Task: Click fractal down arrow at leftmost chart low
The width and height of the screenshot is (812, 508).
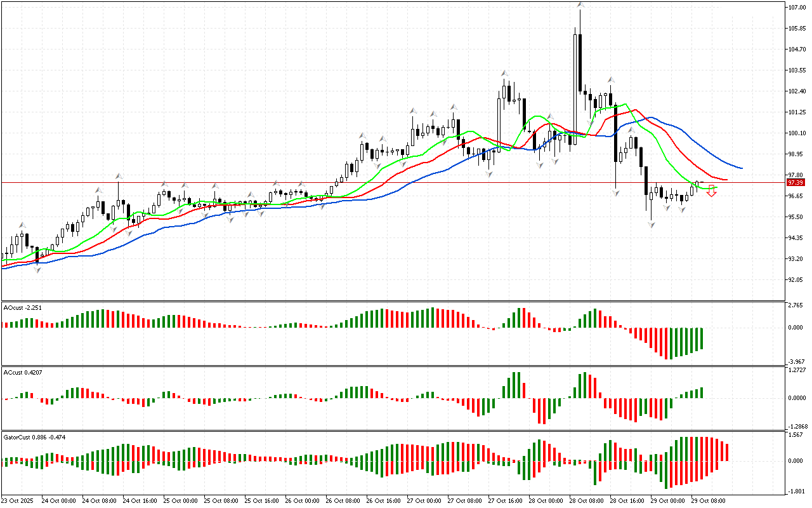Action: point(37,270)
